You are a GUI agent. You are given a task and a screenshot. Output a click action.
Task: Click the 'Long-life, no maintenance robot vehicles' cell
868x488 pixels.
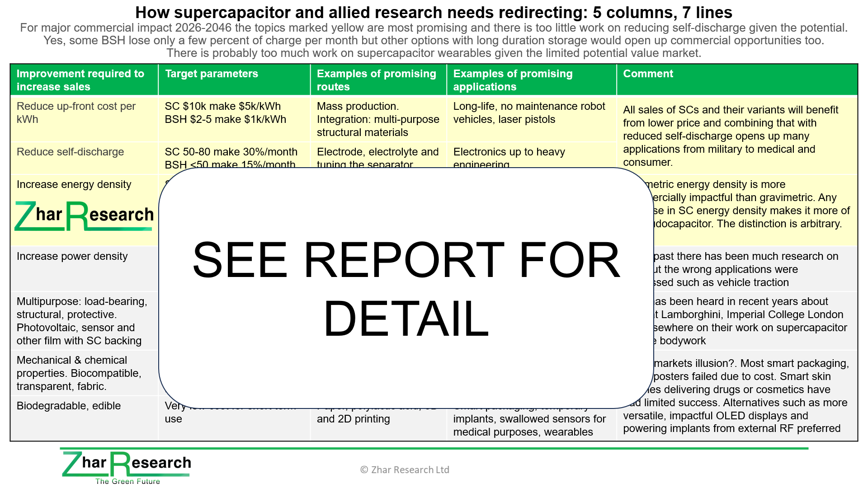[x=529, y=113]
